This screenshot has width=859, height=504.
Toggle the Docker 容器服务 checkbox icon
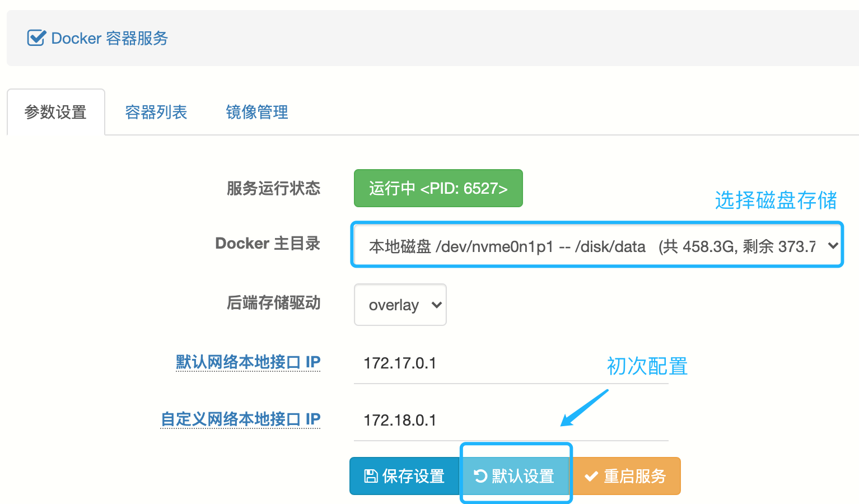[x=36, y=38]
